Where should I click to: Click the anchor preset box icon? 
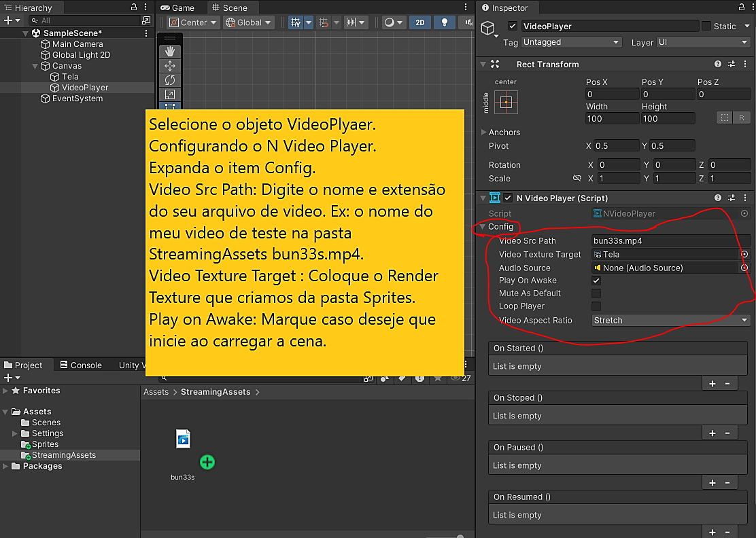506,102
